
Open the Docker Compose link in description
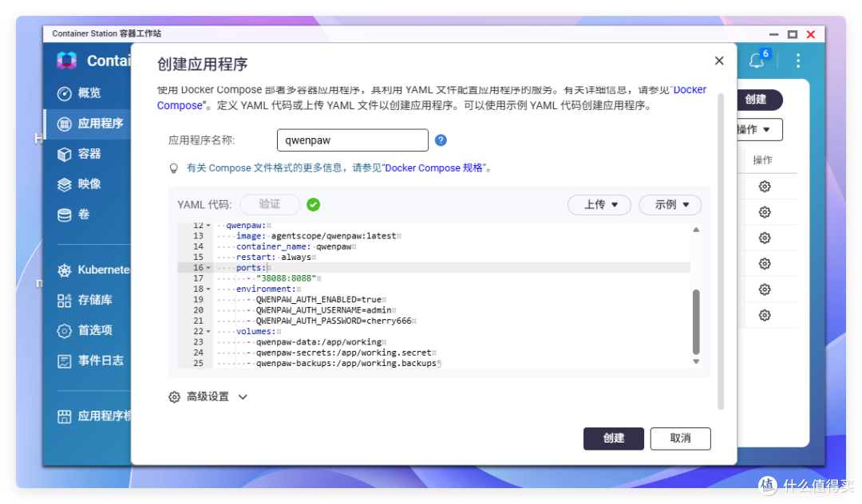(690, 89)
